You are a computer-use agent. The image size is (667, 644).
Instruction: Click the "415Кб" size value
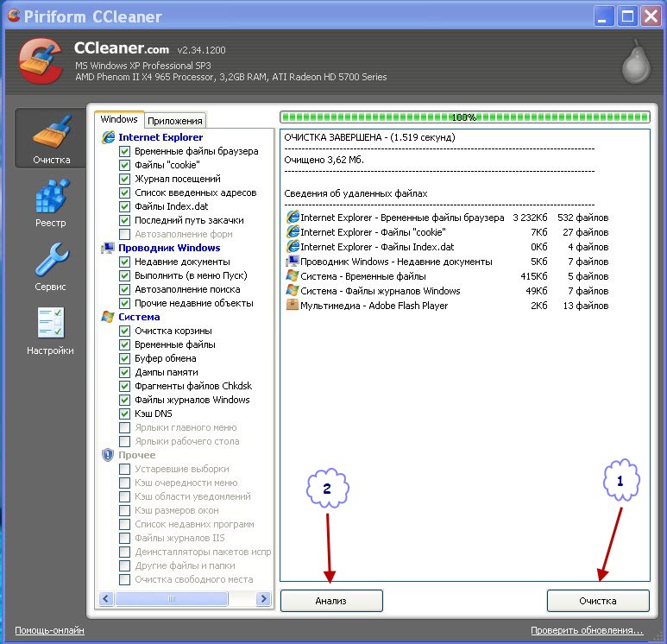coord(534,276)
